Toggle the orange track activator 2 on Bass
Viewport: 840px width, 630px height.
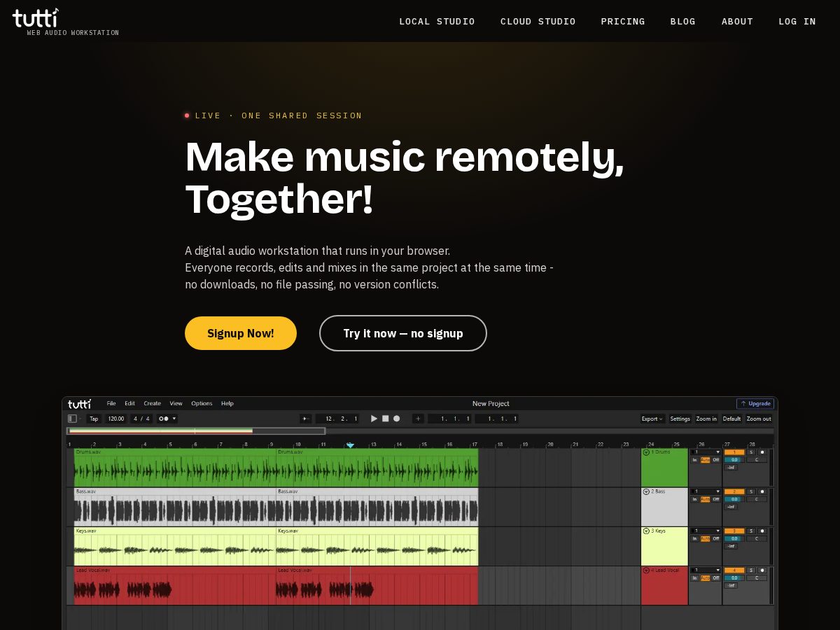[734, 491]
